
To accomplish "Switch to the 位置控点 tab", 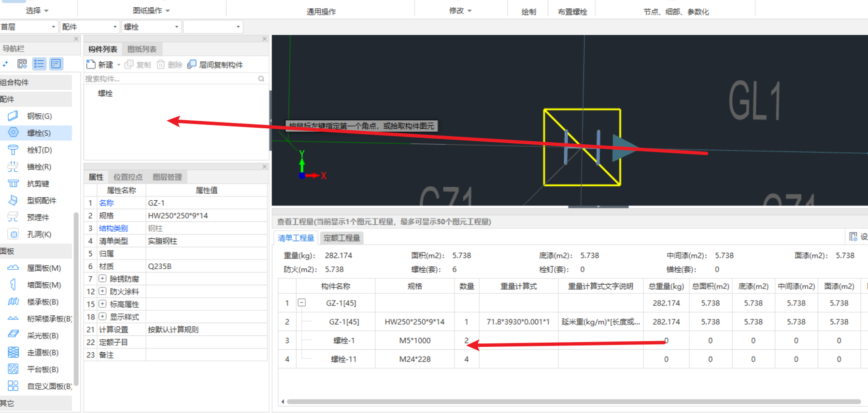I will point(128,177).
